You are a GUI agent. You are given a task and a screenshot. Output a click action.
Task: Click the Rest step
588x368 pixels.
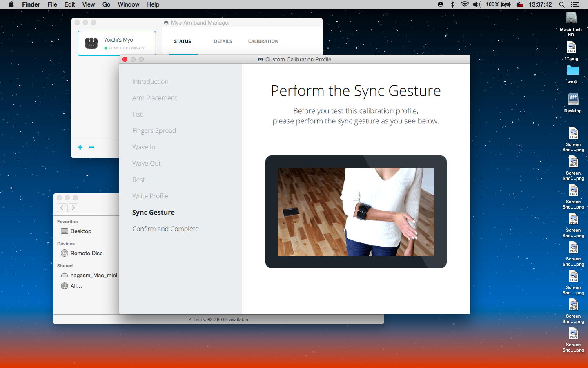138,180
